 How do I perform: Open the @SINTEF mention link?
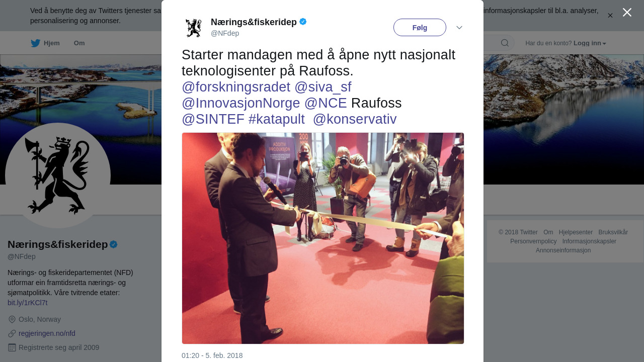(x=213, y=119)
